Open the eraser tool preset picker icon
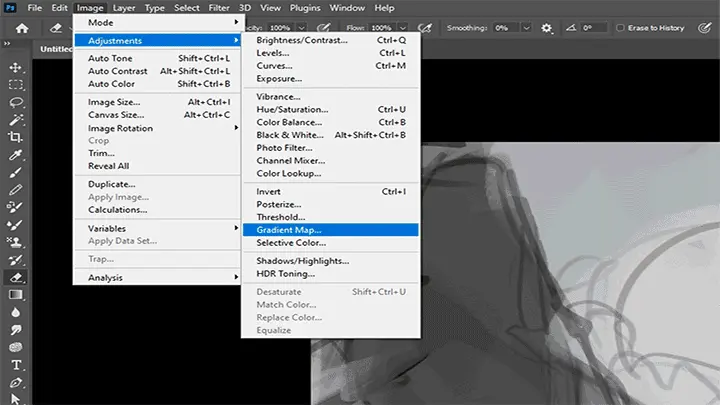This screenshot has height=405, width=720. 56,28
